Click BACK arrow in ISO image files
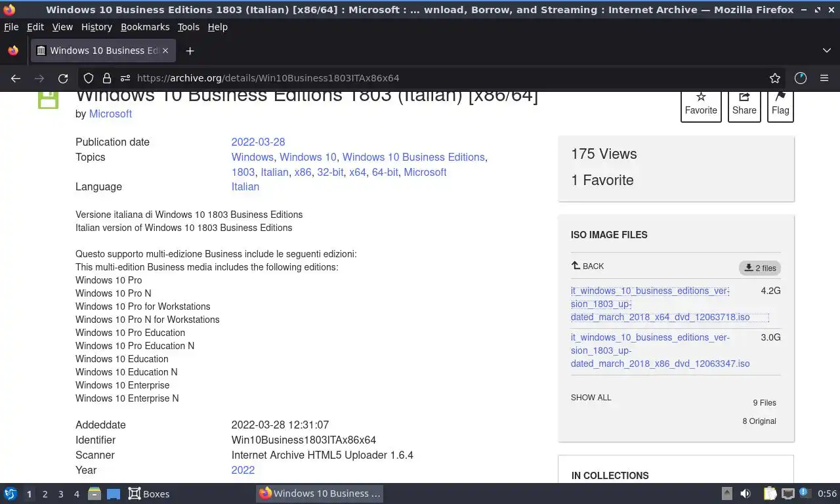 pos(587,266)
